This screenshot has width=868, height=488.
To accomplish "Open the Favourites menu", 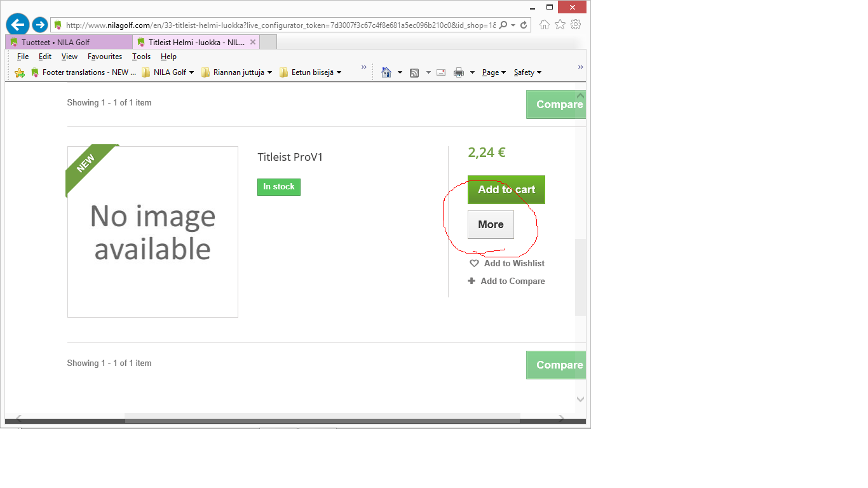I will click(x=105, y=57).
